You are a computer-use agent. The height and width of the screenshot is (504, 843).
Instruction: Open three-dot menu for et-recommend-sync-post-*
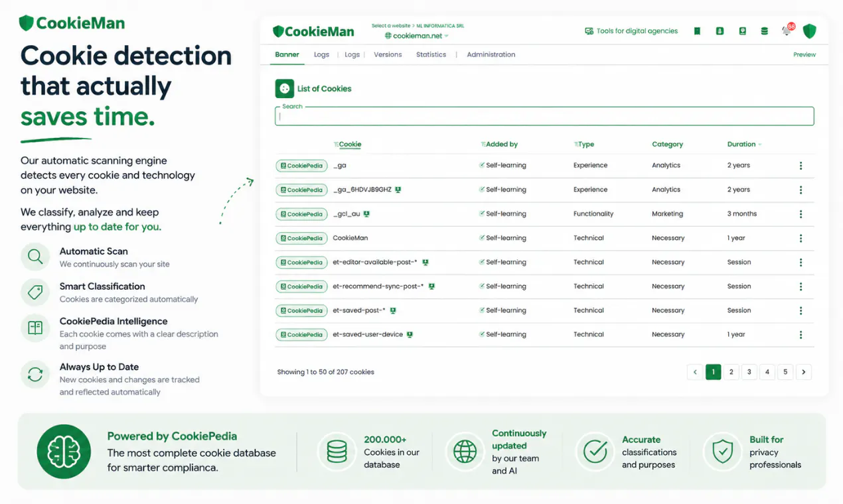pos(801,286)
